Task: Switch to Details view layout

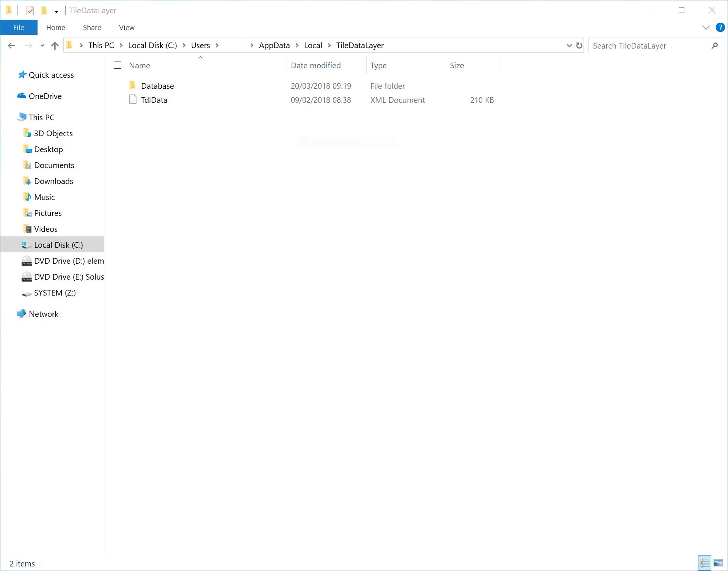Action: (705, 563)
